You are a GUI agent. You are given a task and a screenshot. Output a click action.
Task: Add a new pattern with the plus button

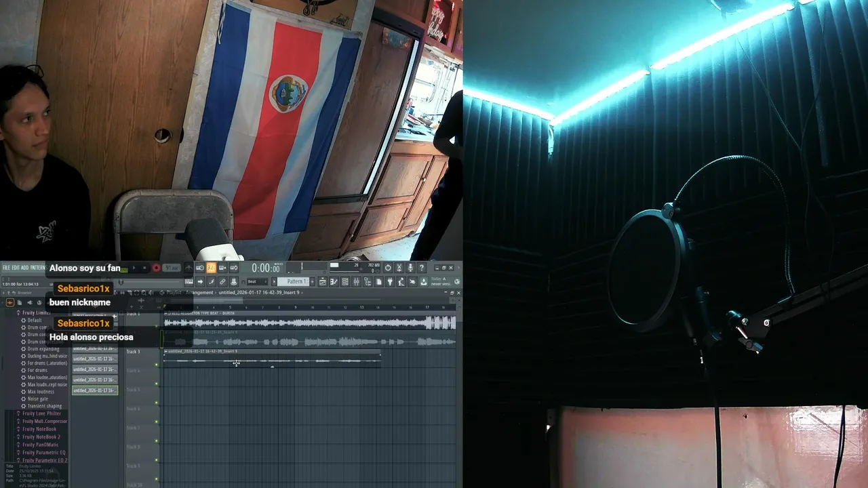click(312, 281)
